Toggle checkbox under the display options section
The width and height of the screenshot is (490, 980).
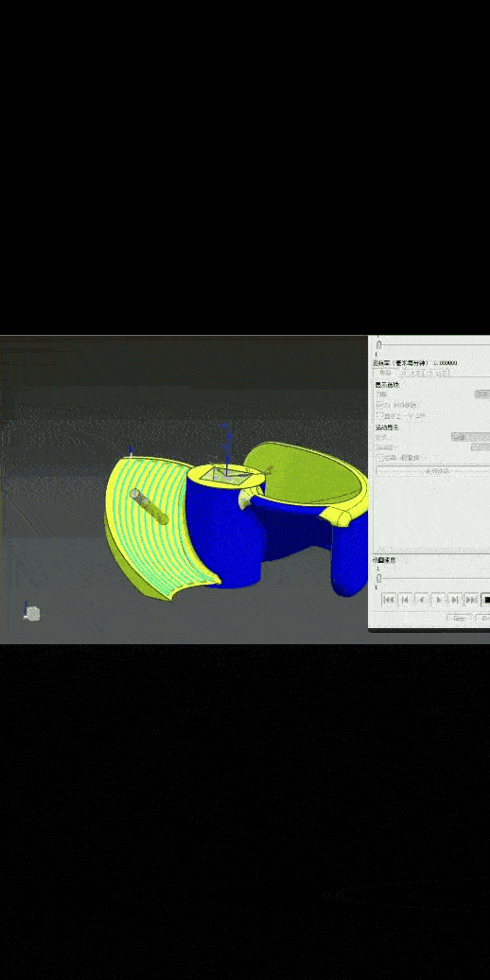pos(380,415)
